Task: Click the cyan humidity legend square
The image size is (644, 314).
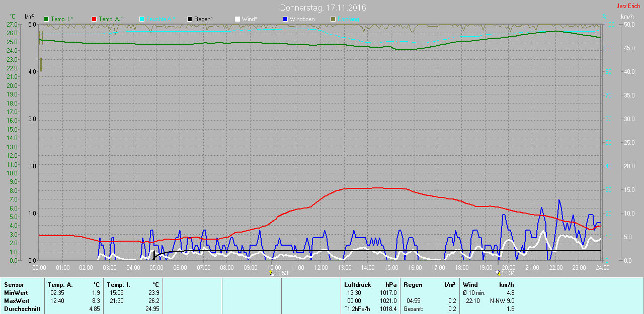Action: [142, 19]
